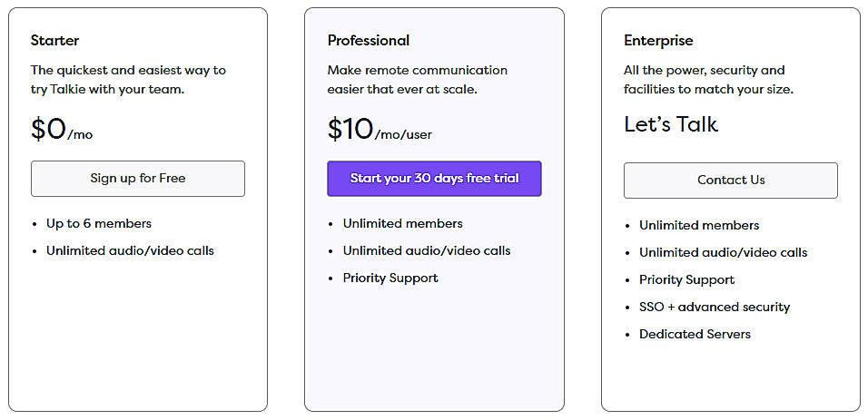Click Enterprise's Unlimited members item

click(699, 225)
